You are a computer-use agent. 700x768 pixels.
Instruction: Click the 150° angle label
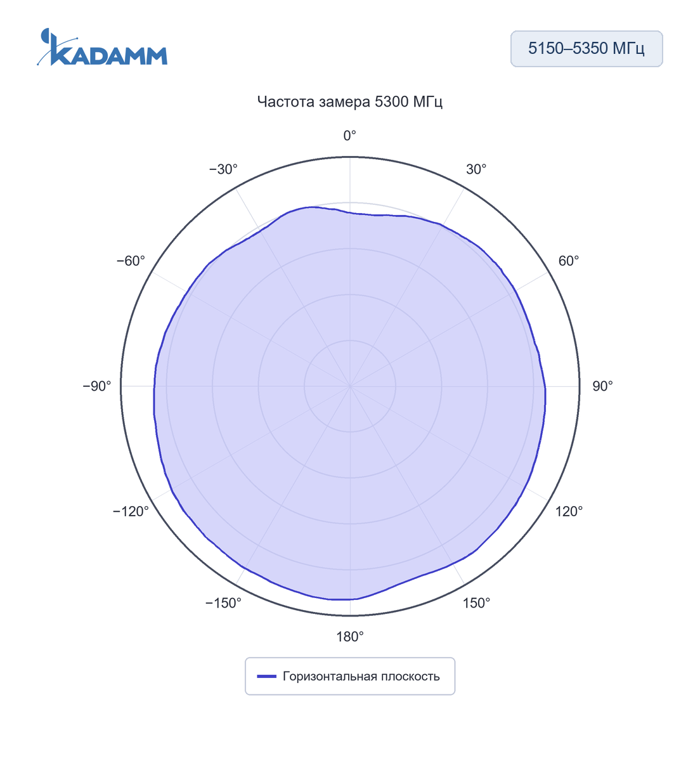click(x=476, y=603)
